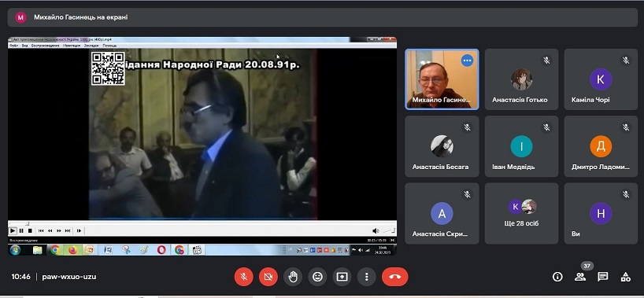Unmute your microphone in the call bar
The width and height of the screenshot is (644, 298).
(243, 277)
